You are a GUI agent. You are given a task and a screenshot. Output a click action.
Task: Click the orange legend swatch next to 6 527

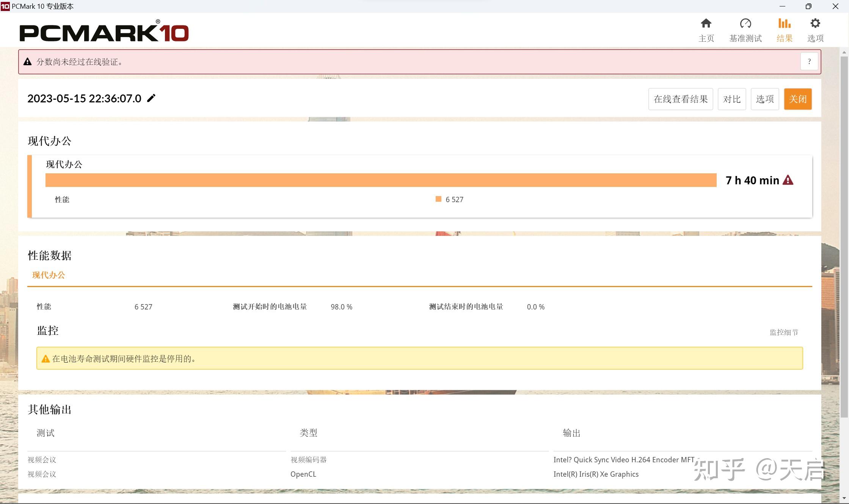click(438, 199)
